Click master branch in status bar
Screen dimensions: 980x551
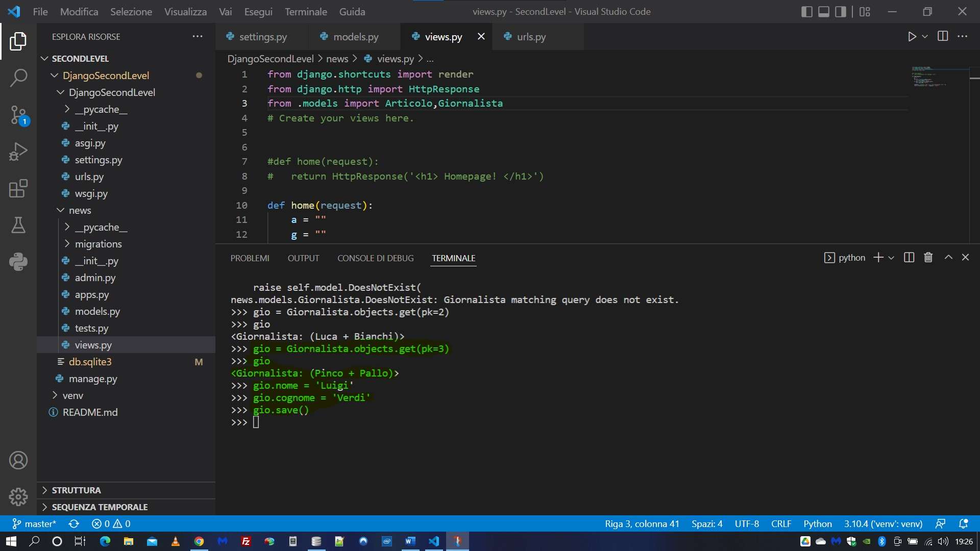pos(35,524)
